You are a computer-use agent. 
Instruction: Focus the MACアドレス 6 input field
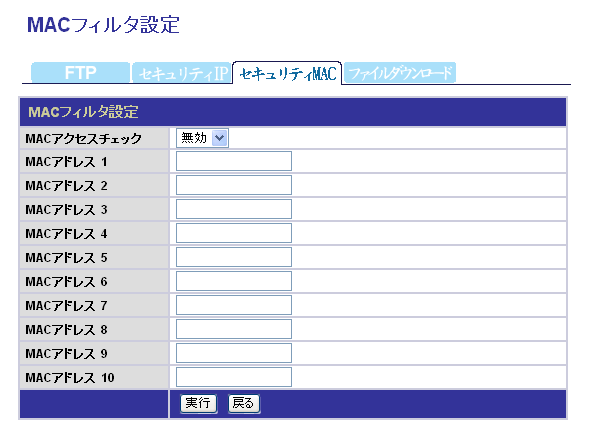coord(234,281)
